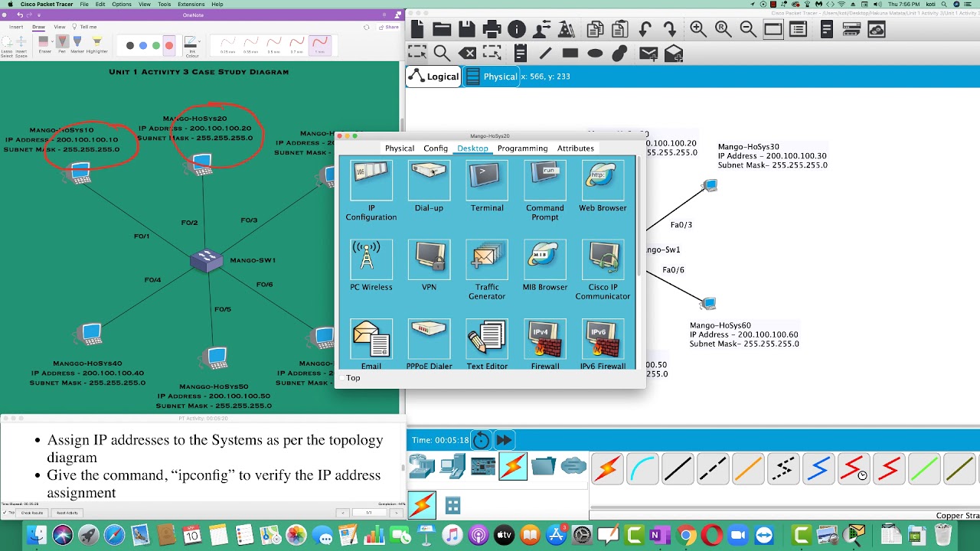Open the PPPoE Dialer application
The width and height of the screenshot is (980, 551).
point(429,344)
